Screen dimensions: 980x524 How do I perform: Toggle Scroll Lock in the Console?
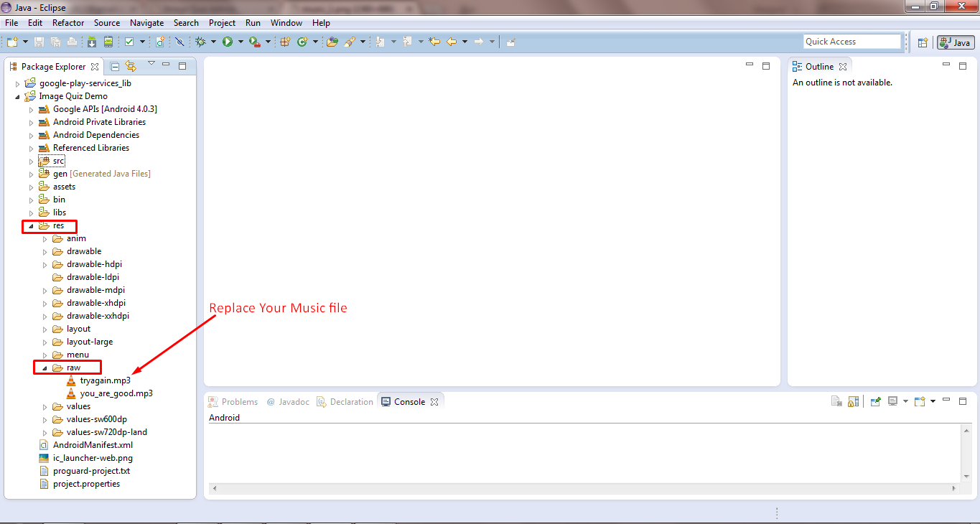tap(854, 402)
